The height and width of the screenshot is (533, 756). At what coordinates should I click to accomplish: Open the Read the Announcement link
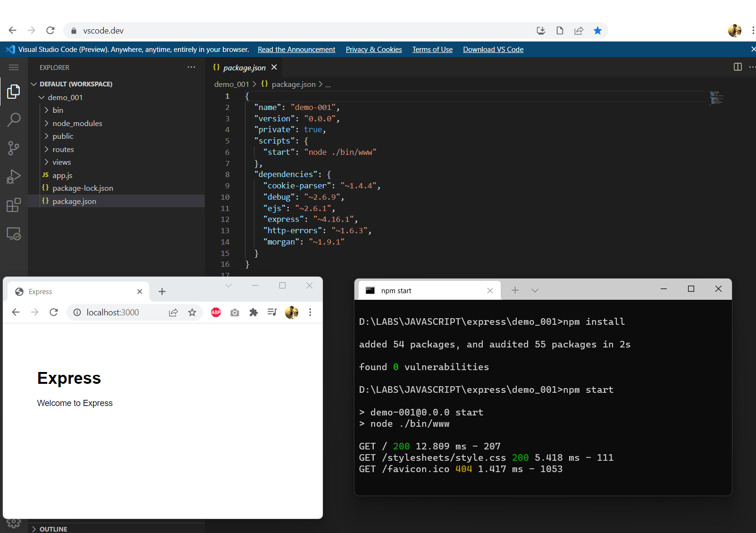[x=296, y=50]
